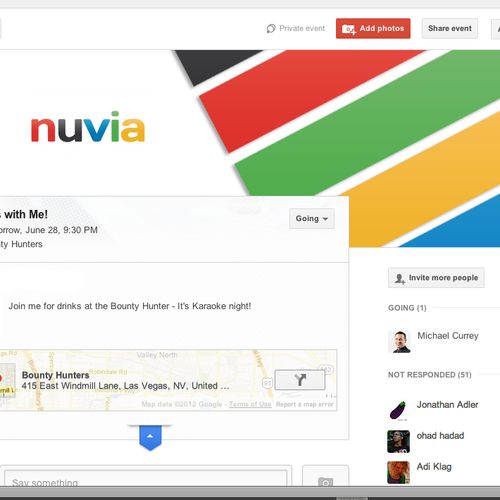This screenshot has height=500, width=500.
Task: Click the camera icon next to the comment box
Action: click(x=325, y=482)
